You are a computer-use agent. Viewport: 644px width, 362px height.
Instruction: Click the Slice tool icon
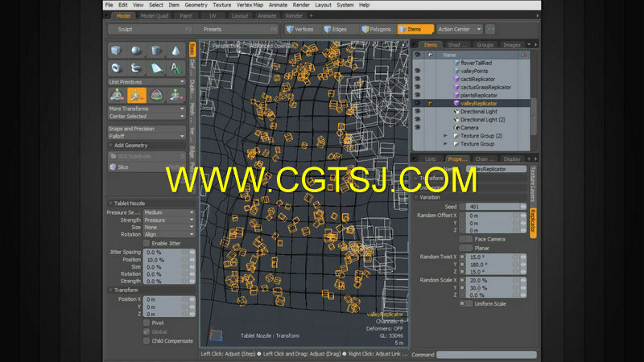pos(113,167)
